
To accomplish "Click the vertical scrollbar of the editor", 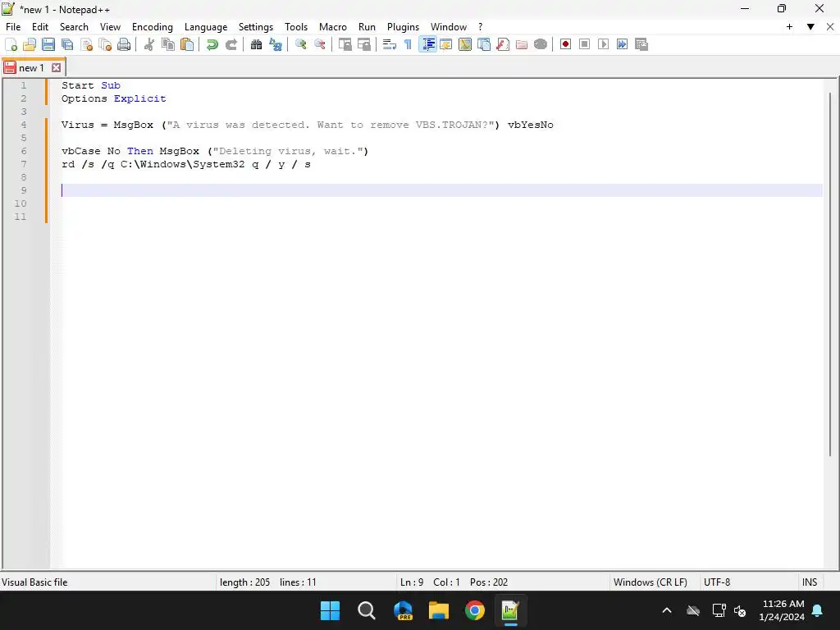I will click(x=830, y=273).
